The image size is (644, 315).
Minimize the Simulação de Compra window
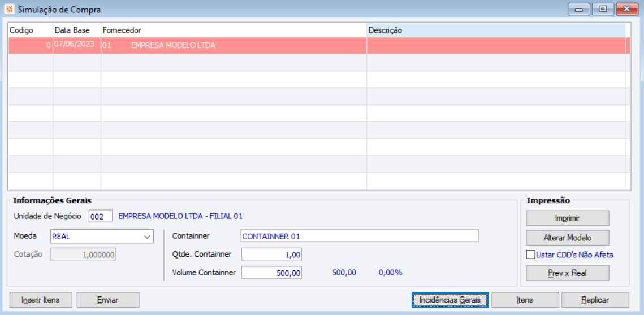579,8
